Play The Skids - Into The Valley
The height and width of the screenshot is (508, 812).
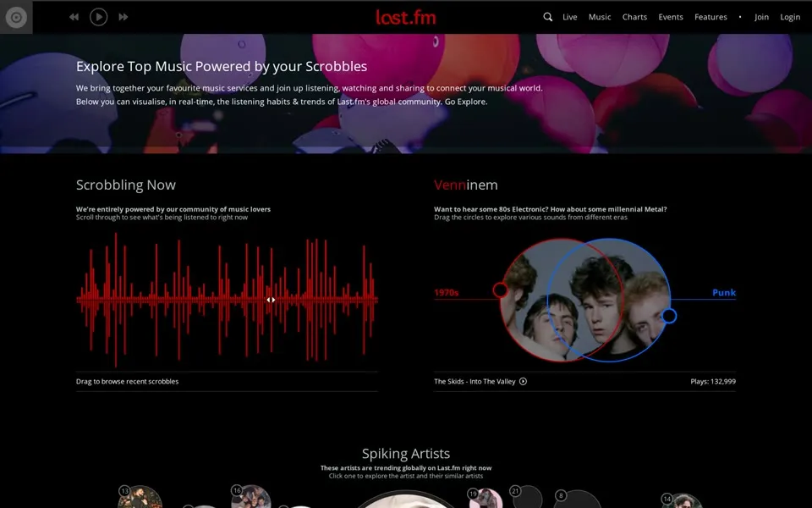[x=523, y=382]
